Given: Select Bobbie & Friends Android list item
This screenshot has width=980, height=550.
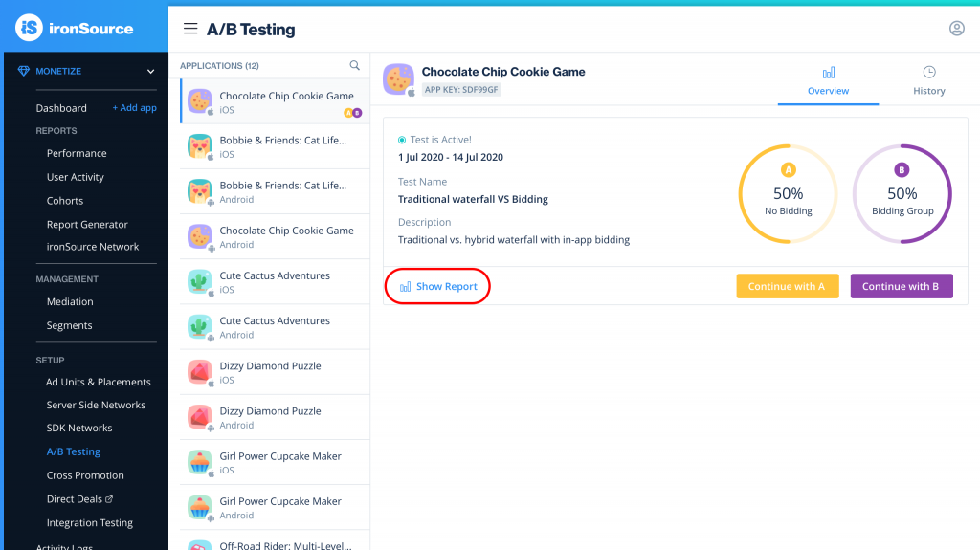Looking at the screenshot, I should pos(275,192).
